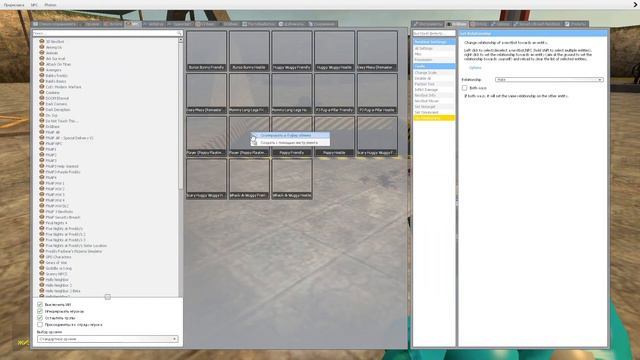Toggle the 'Игнорировать игроков' checkbox
This screenshot has width=640, height=360.
coord(40,311)
